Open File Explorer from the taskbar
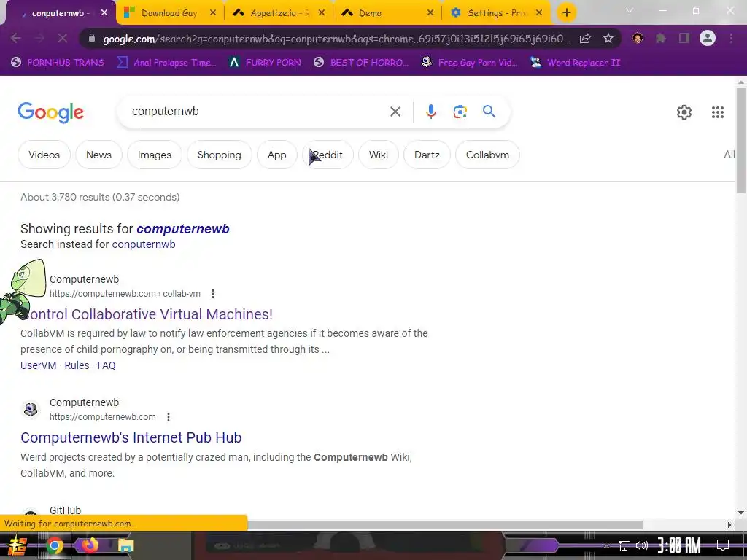 [x=125, y=545]
